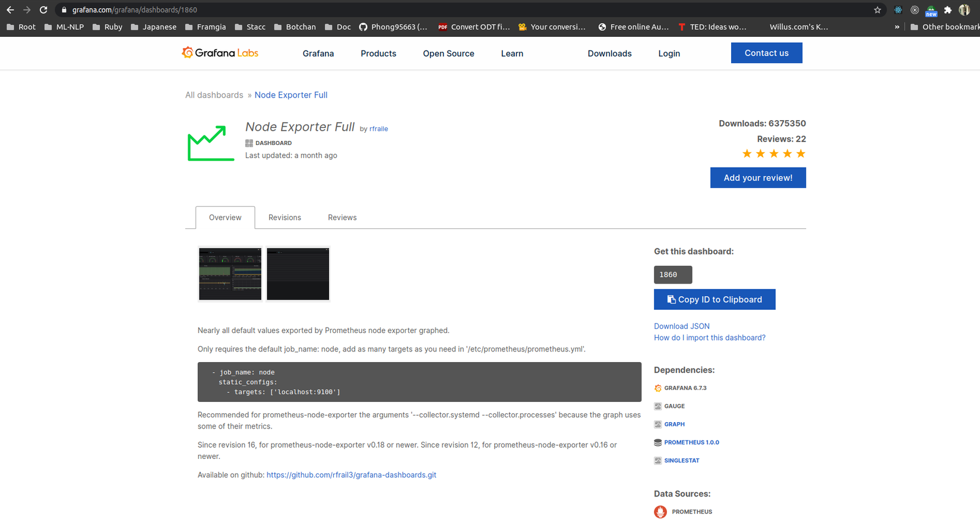The width and height of the screenshot is (980, 519).
Task: Open the Framgia bookmark folder
Action: [x=206, y=27]
